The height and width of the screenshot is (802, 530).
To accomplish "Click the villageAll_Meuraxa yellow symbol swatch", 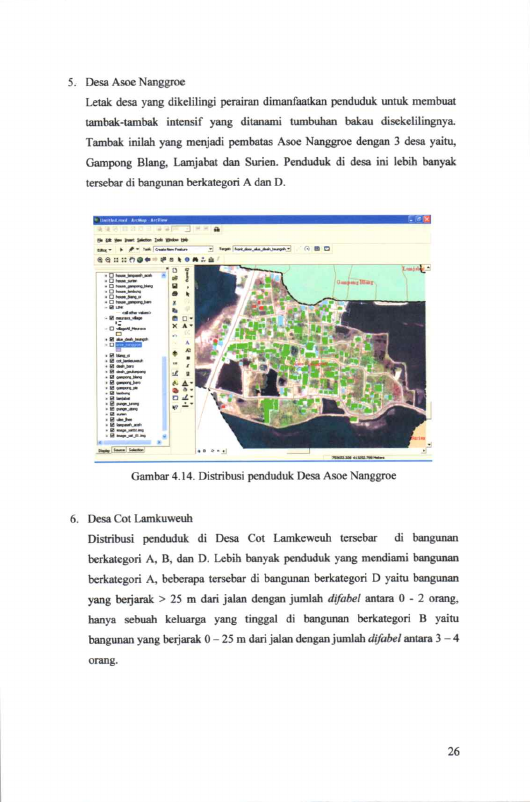I will [119, 334].
